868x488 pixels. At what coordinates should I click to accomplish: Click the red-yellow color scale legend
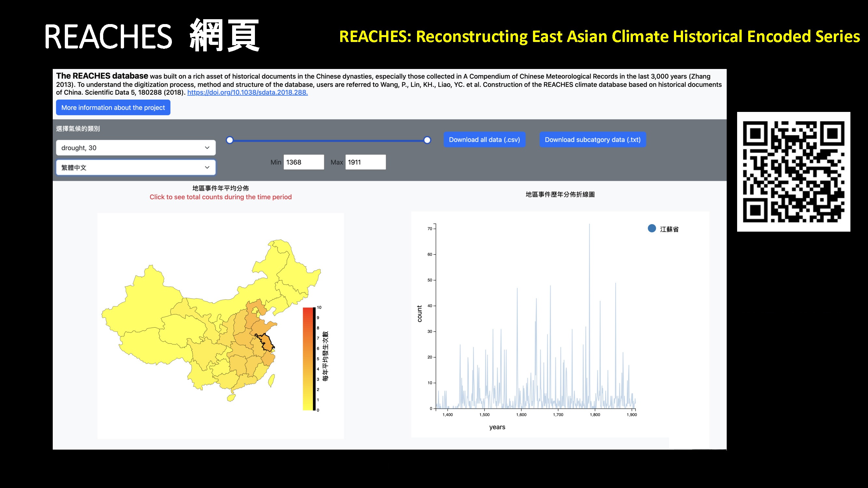coord(308,359)
